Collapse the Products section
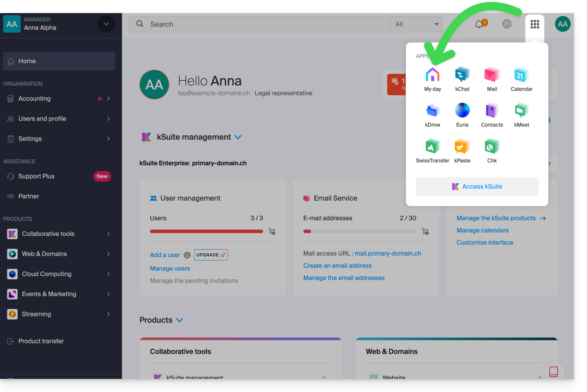Image resolution: width=587 pixels, height=392 pixels. pyautogui.click(x=180, y=320)
